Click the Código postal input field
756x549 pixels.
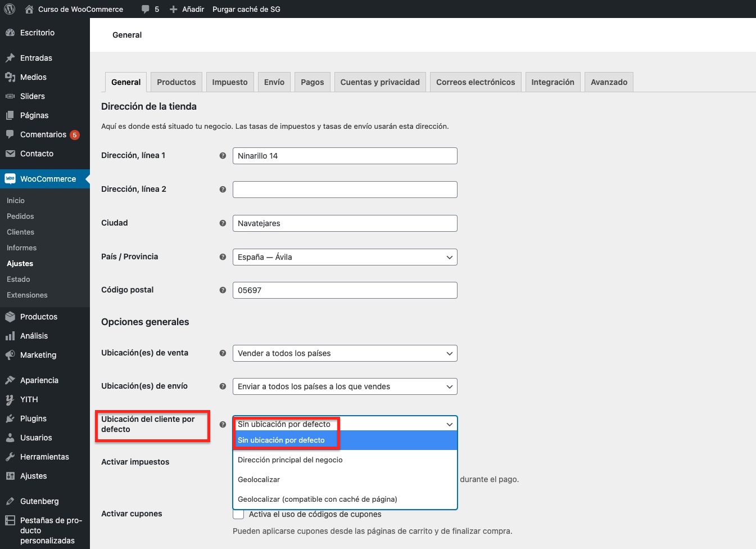[x=345, y=290]
